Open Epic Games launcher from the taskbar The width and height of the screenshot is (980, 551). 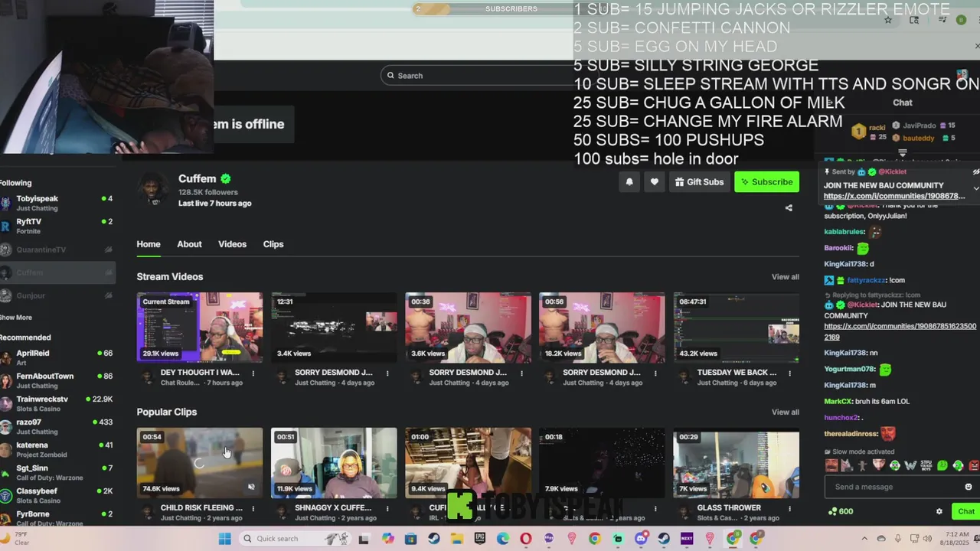click(x=479, y=539)
